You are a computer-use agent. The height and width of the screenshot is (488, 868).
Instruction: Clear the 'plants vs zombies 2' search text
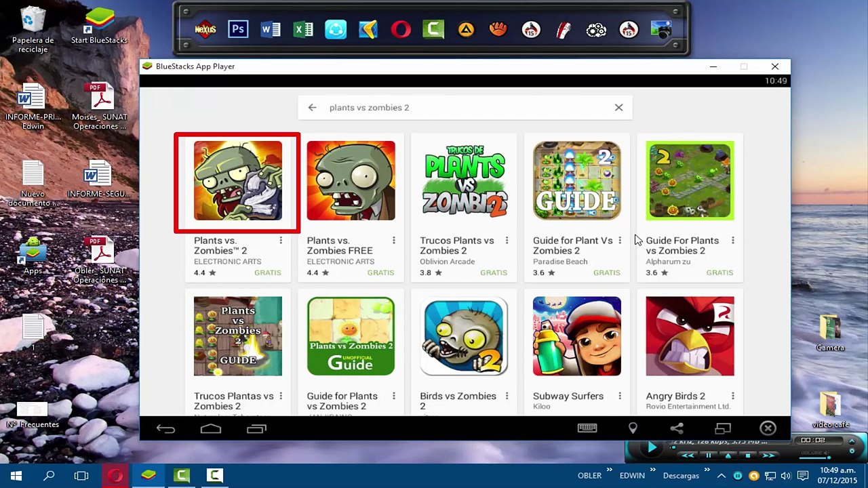point(618,107)
